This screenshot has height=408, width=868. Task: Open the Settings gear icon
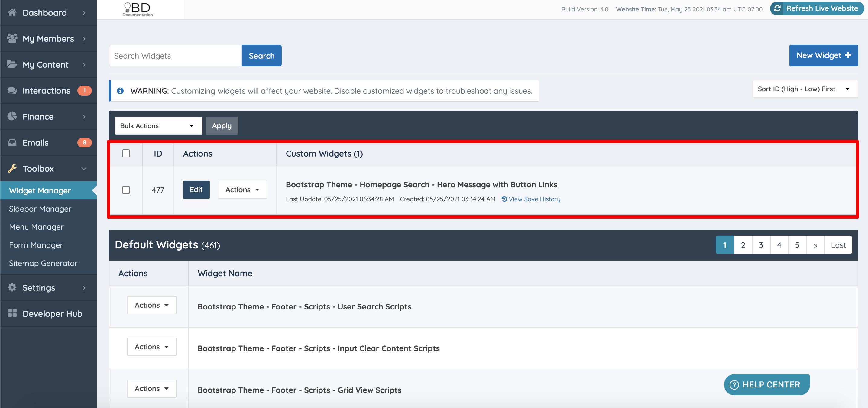(x=12, y=287)
